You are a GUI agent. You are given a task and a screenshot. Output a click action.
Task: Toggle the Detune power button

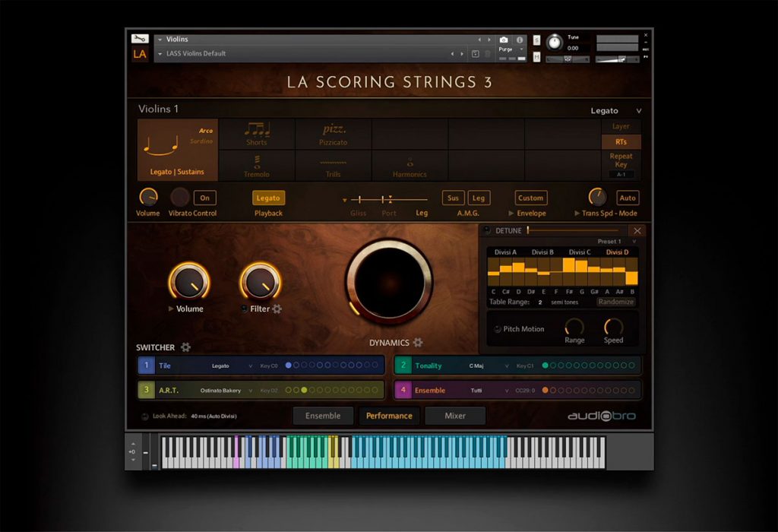[x=487, y=230]
